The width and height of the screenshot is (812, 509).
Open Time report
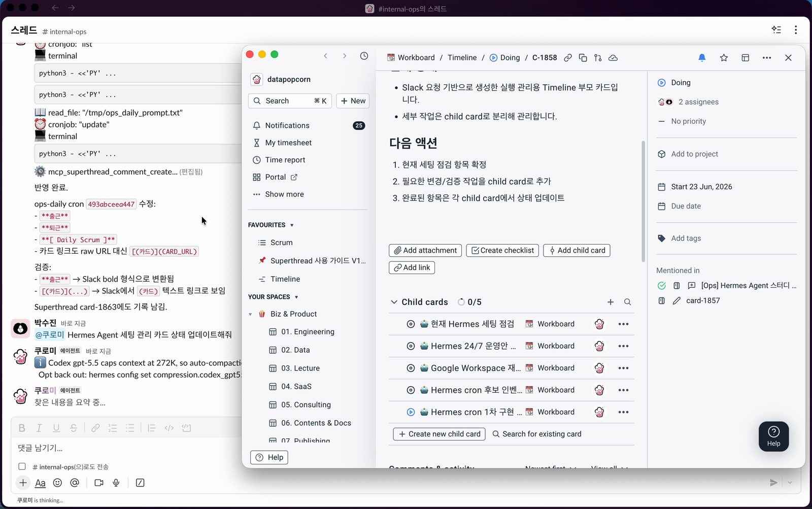[x=285, y=160]
